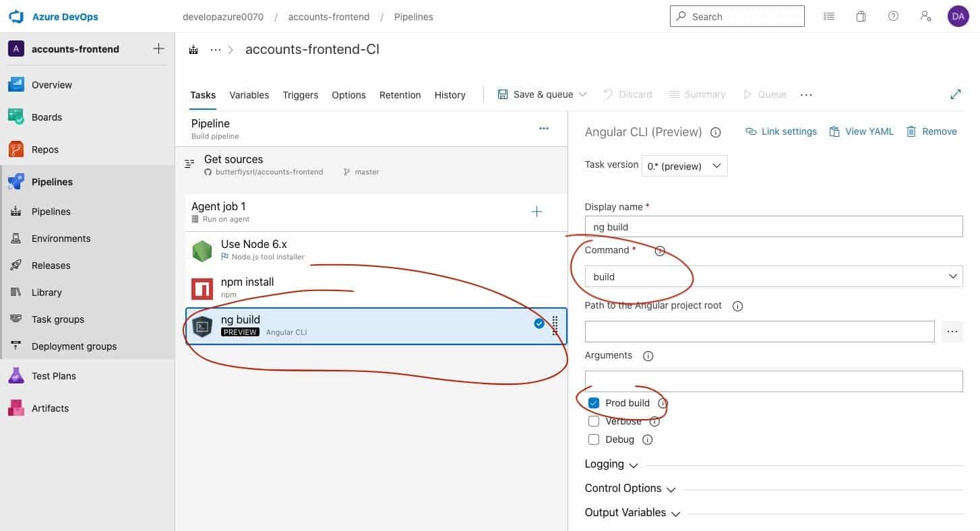Grab the drag handle on ng build task

pyautogui.click(x=555, y=325)
